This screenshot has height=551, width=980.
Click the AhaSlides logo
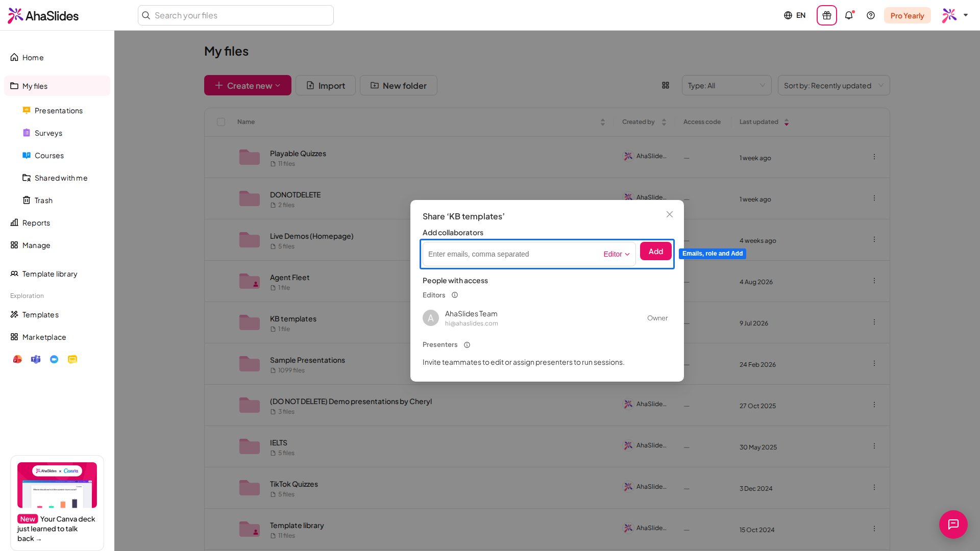(43, 15)
